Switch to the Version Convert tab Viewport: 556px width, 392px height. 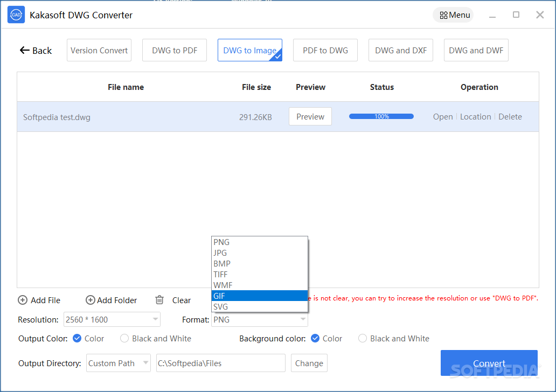point(99,50)
